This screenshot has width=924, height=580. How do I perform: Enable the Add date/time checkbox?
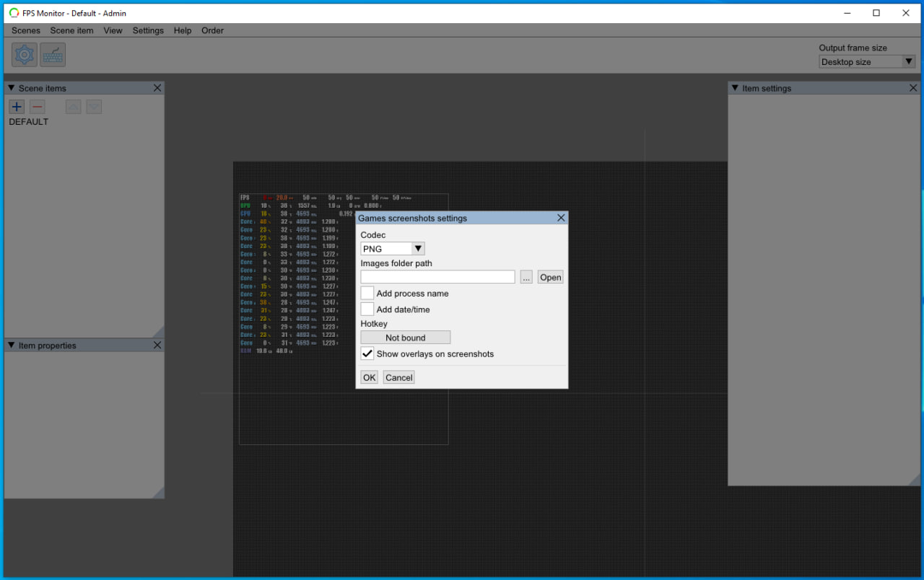point(367,309)
